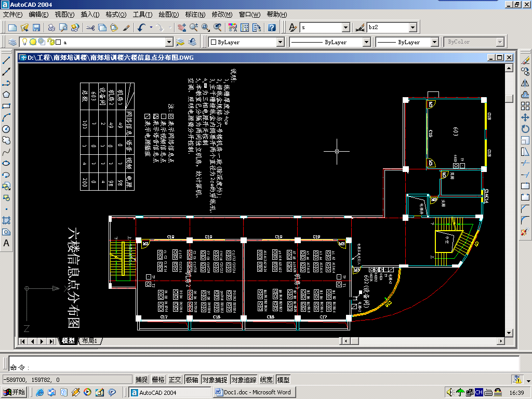
Task: Toggle 捕捉 (Snap) in status bar
Action: (x=142, y=380)
